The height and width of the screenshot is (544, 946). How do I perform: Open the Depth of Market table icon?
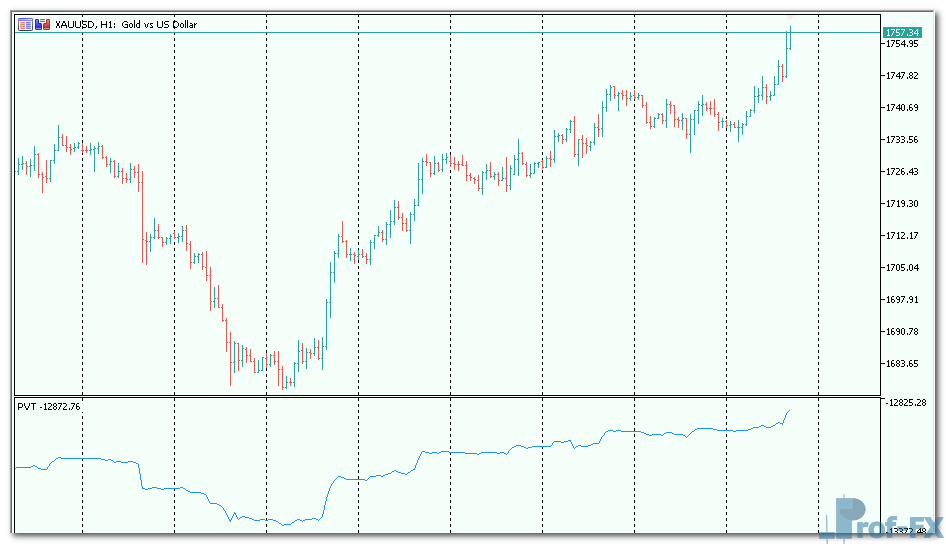pos(25,24)
